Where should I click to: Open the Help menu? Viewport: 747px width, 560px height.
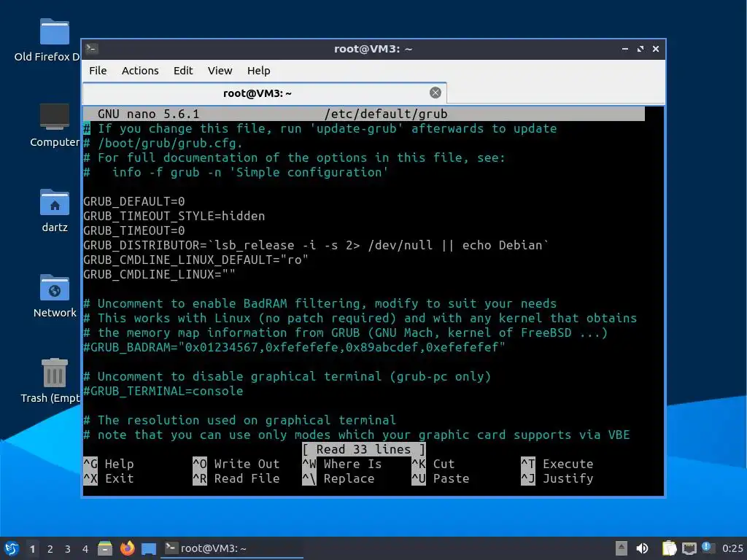(259, 71)
